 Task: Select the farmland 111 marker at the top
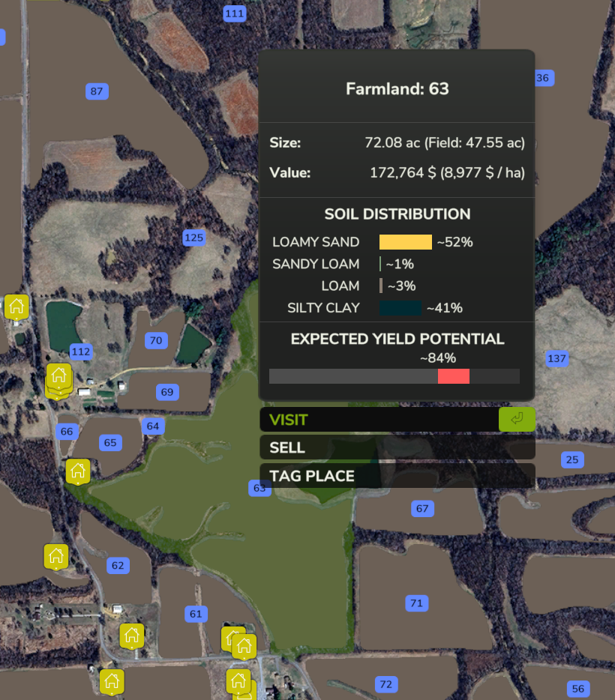[235, 13]
